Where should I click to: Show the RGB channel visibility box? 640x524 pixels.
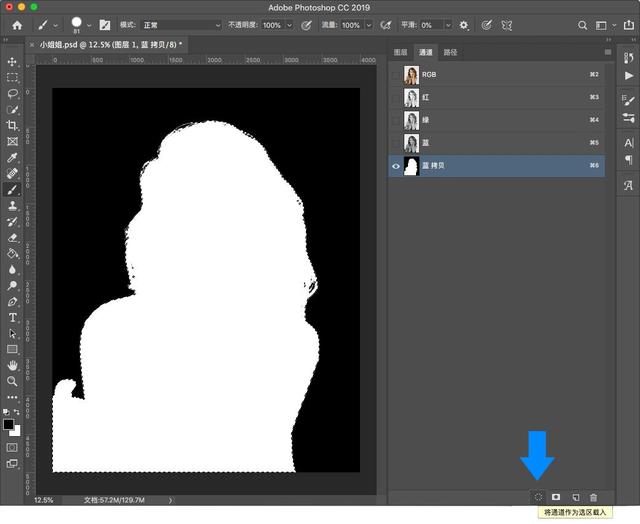pos(396,75)
